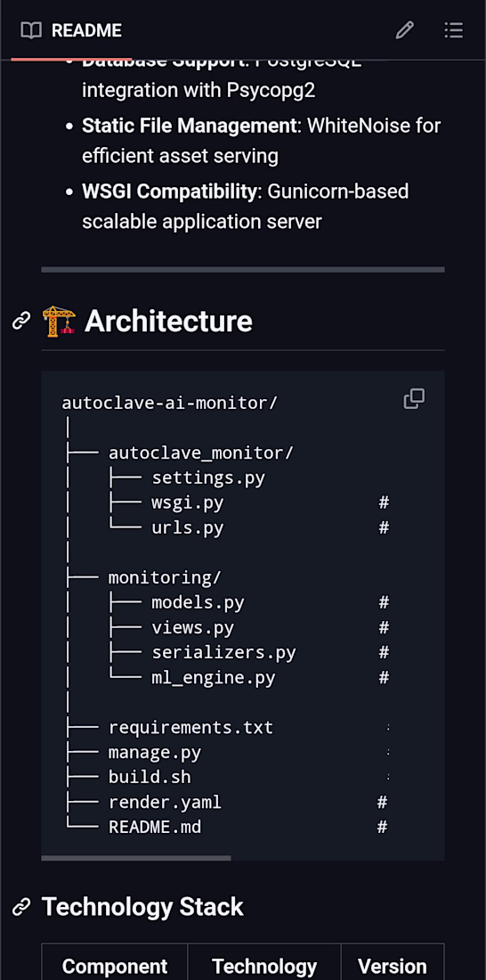Click the edit README pencil icon
This screenshot has height=980, width=486.
[x=405, y=30]
